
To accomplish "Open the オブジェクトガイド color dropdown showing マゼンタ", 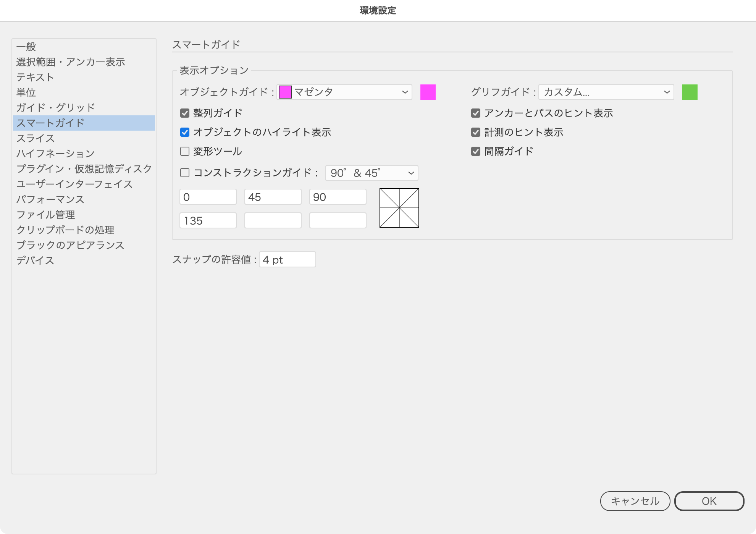I will (344, 92).
